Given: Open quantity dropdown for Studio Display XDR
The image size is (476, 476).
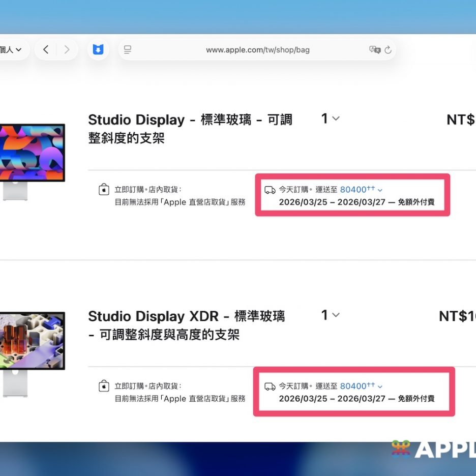Looking at the screenshot, I should coord(330,315).
